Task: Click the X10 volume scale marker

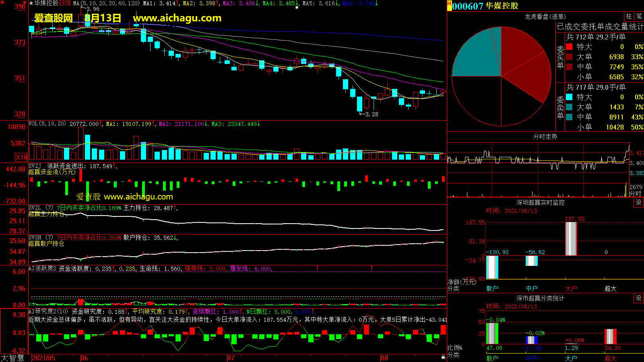Action: 21,157
